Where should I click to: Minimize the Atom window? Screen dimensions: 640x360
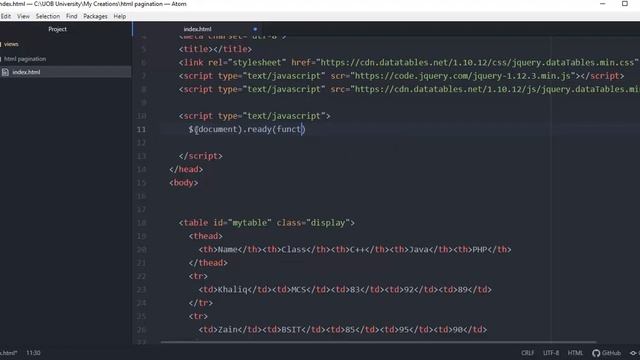point(603,4)
